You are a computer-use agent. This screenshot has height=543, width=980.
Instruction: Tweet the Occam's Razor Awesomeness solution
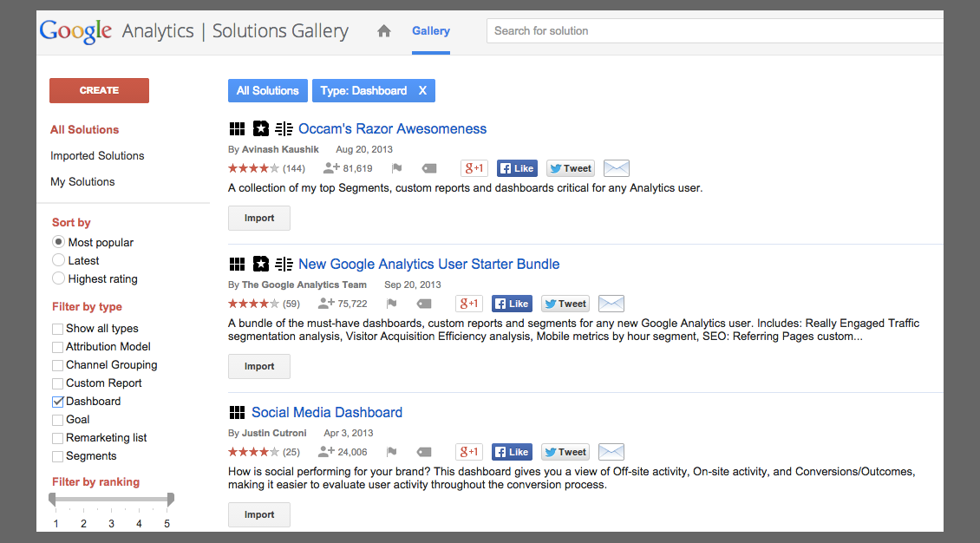pyautogui.click(x=570, y=168)
